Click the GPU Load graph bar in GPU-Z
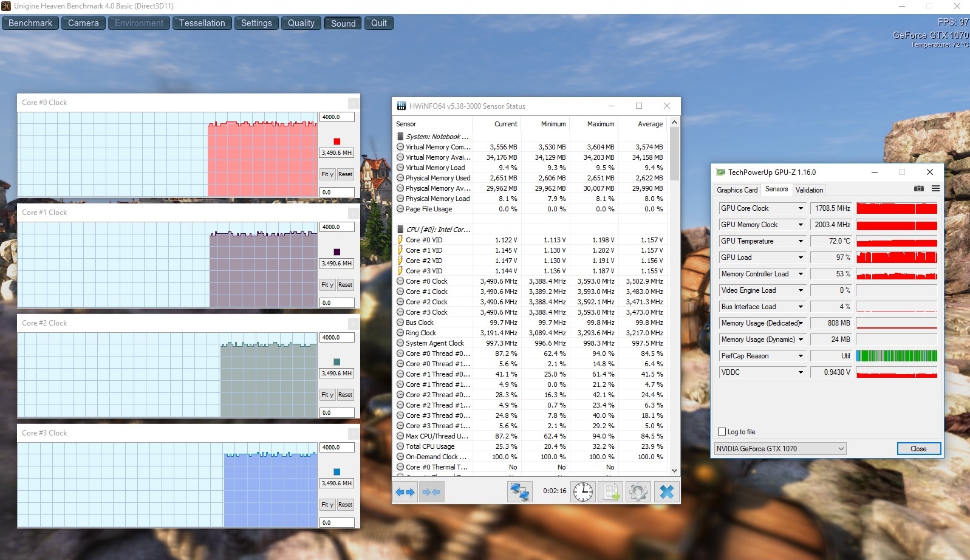The image size is (970, 560). coord(897,258)
